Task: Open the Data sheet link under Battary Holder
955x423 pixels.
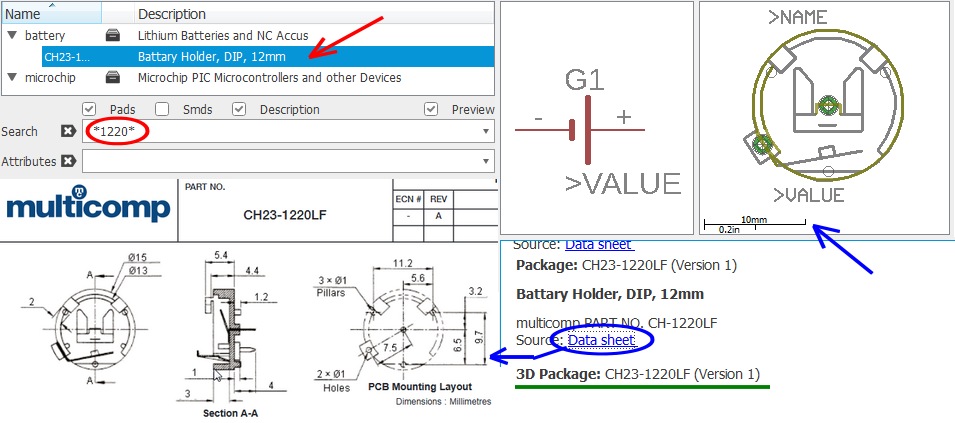Action: tap(602, 340)
